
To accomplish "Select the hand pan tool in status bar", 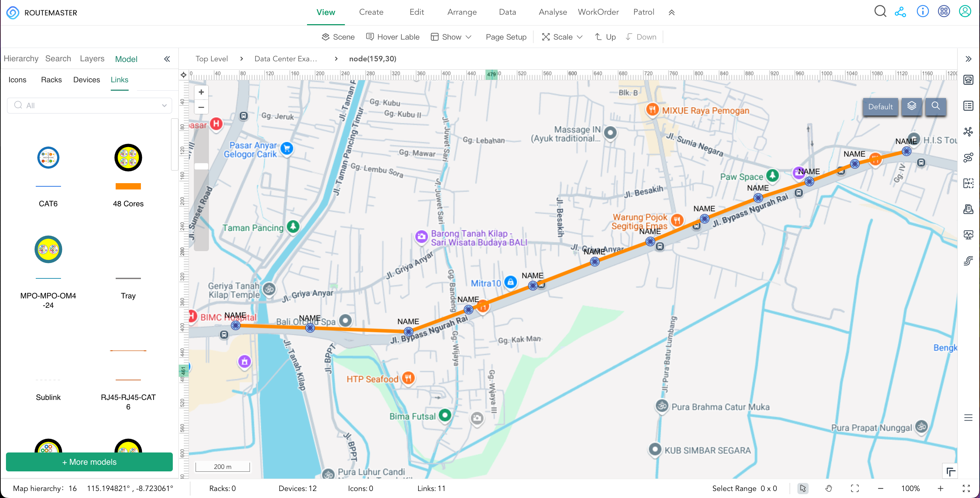I will tap(829, 488).
